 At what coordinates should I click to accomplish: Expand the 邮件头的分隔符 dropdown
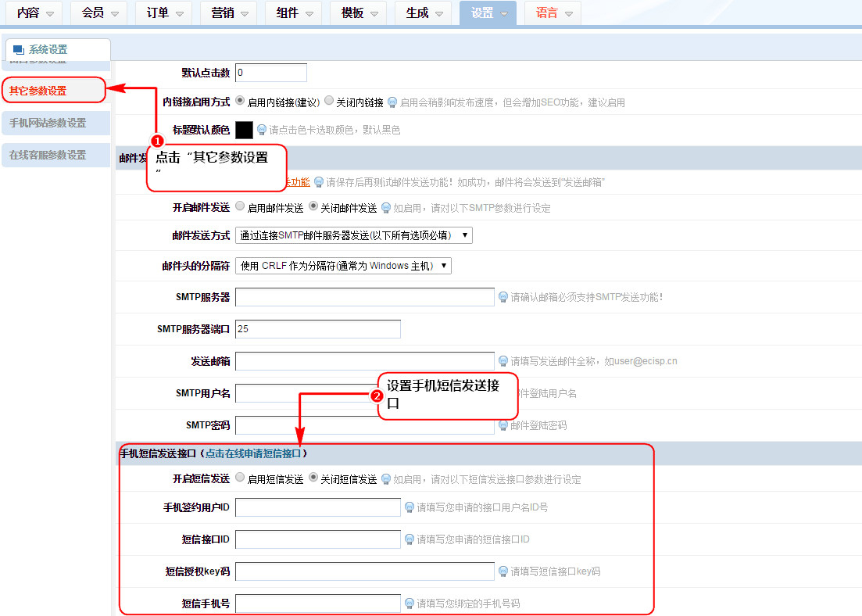pos(343,266)
